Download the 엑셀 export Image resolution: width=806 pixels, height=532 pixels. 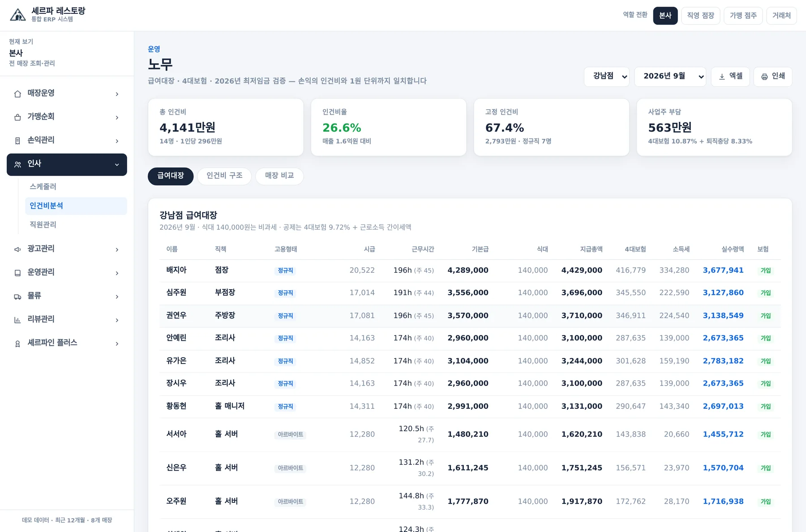pos(730,77)
